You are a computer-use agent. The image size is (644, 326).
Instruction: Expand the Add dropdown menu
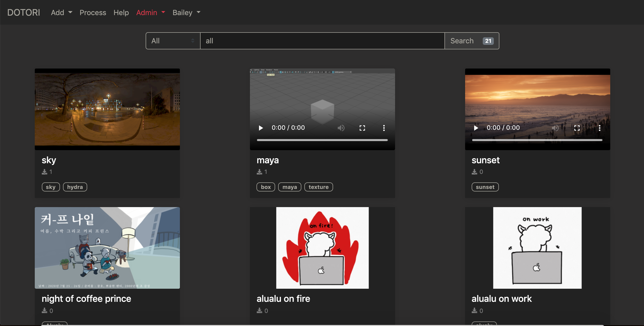click(61, 13)
